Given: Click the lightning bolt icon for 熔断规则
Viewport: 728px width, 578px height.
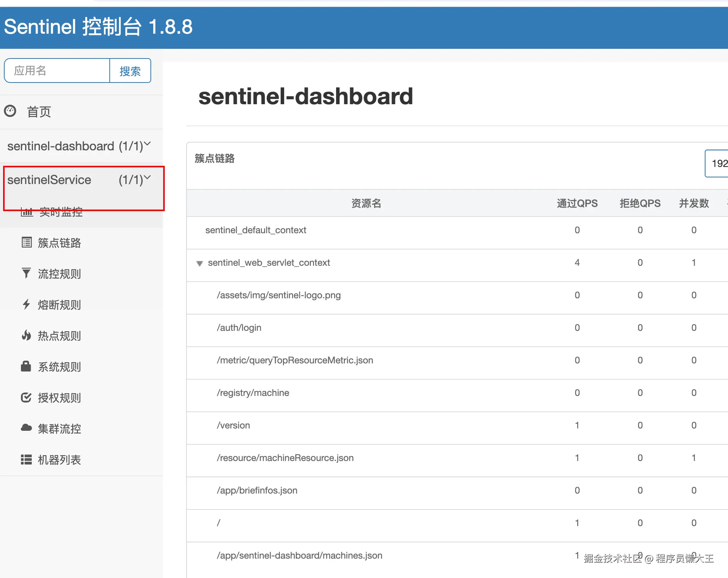Looking at the screenshot, I should (26, 304).
